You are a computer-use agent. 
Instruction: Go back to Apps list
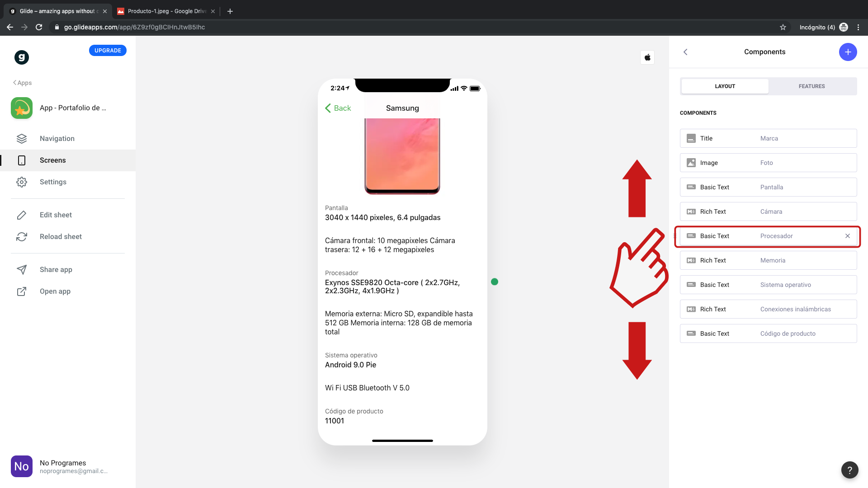point(23,83)
